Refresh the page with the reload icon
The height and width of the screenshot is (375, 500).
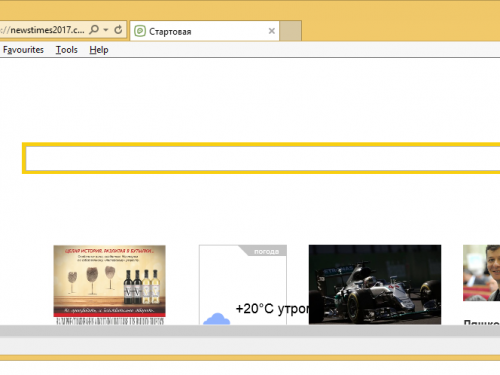118,30
